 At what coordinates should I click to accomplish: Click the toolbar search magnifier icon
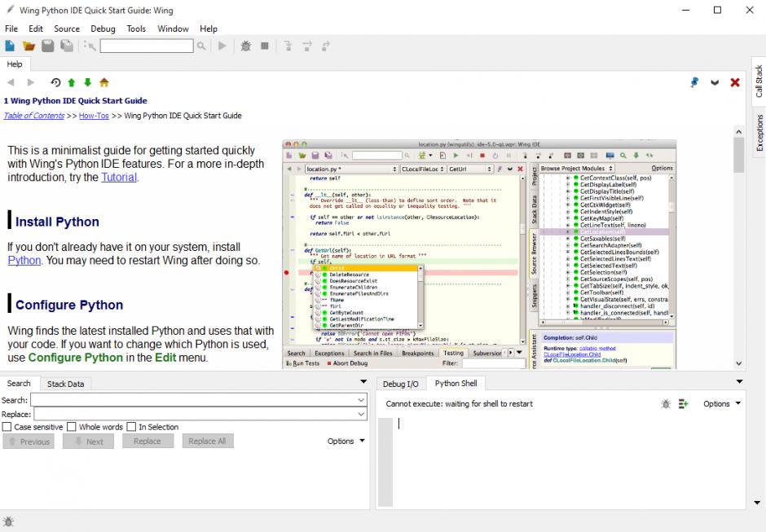(x=201, y=46)
